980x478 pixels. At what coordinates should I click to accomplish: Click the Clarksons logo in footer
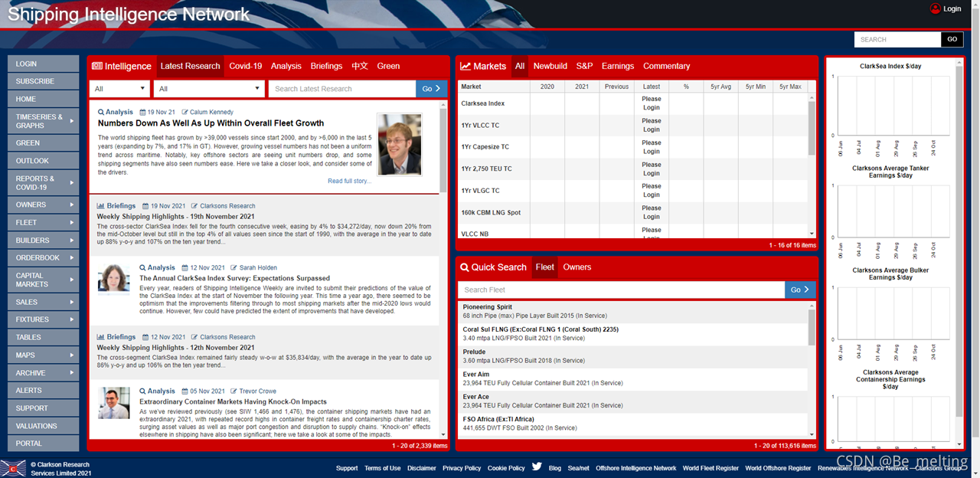pos(13,467)
